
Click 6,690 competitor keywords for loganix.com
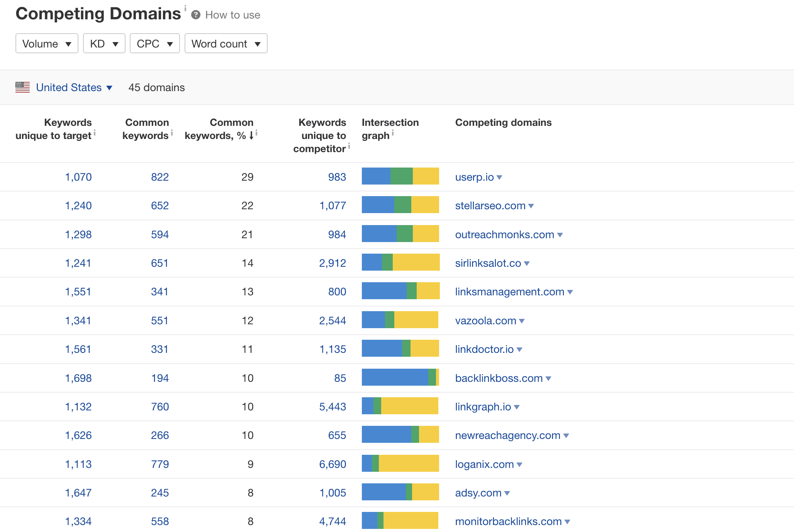pyautogui.click(x=333, y=464)
